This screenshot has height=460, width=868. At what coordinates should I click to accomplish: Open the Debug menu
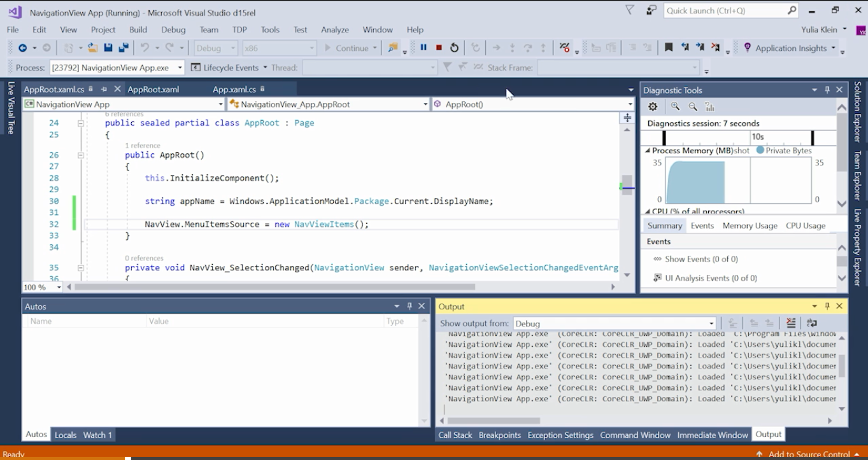[x=173, y=29]
